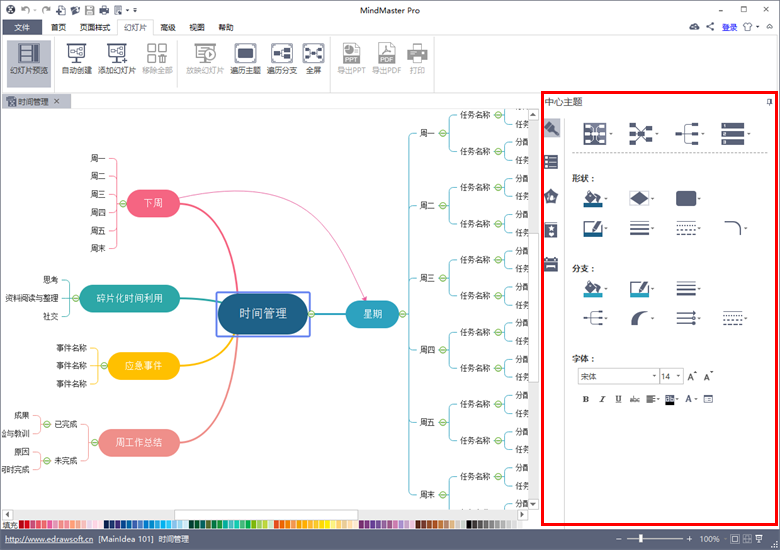The width and height of the screenshot is (780, 550).
Task: Switch to the 页面样式 ribbon tab
Action: coord(95,27)
